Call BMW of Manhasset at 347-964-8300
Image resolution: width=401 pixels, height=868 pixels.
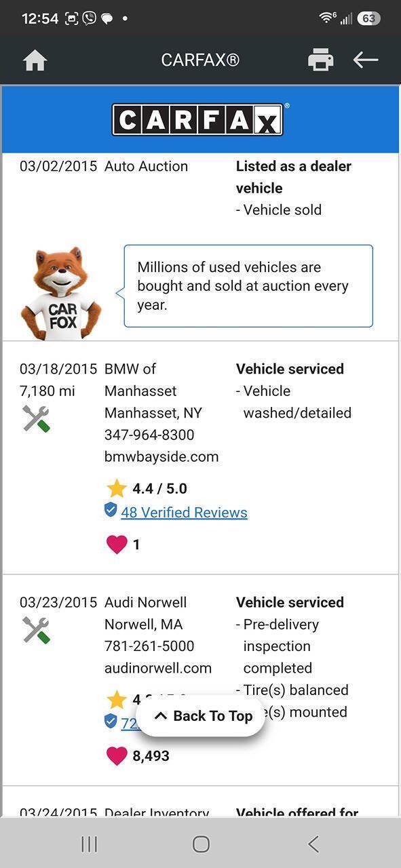[x=149, y=435]
